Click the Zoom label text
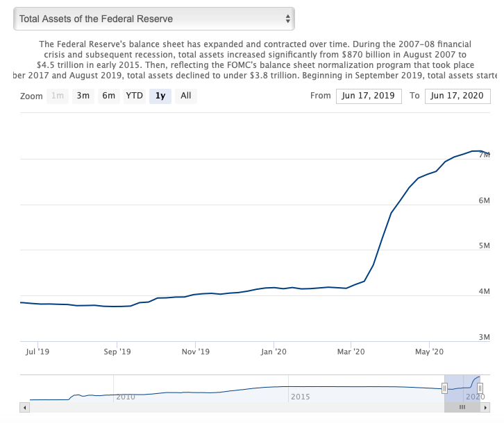The image size is (504, 423). tap(31, 96)
